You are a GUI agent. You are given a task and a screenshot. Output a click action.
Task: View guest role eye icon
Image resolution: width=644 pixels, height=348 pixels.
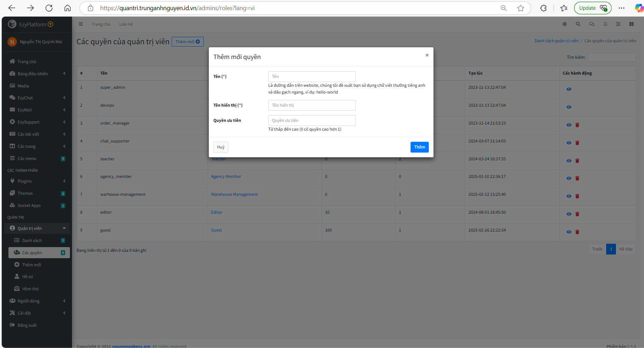[569, 232]
